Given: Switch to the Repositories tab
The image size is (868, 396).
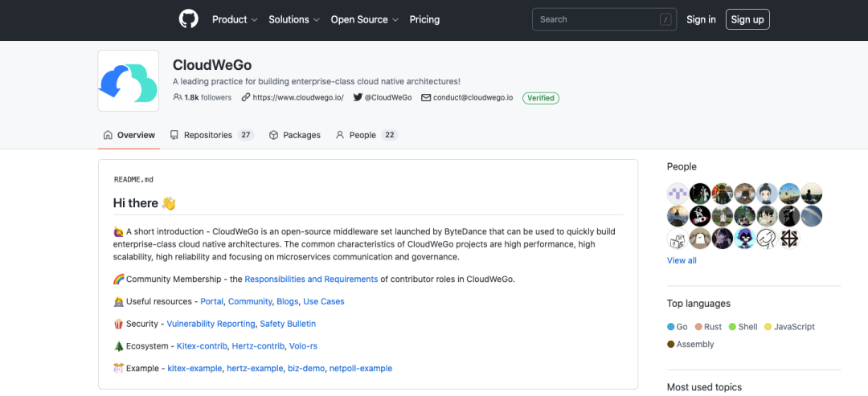Looking at the screenshot, I should point(211,135).
